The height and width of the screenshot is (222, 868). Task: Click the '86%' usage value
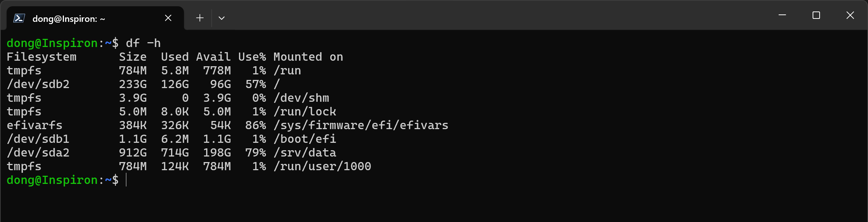[x=256, y=125]
